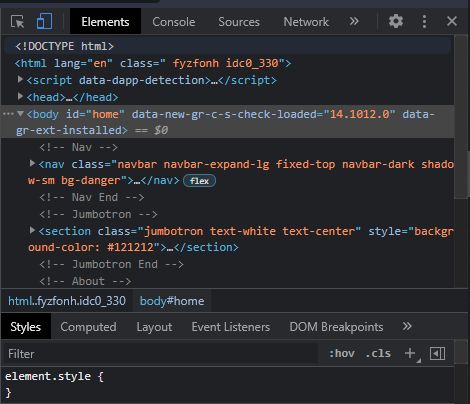470x404 pixels.
Task: Activate the inspect element picker icon
Action: coord(17,22)
